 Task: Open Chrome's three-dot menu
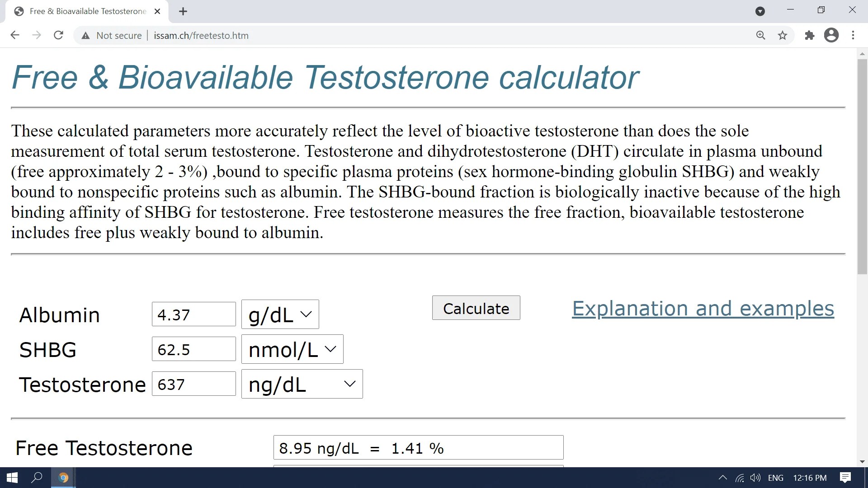click(x=853, y=35)
